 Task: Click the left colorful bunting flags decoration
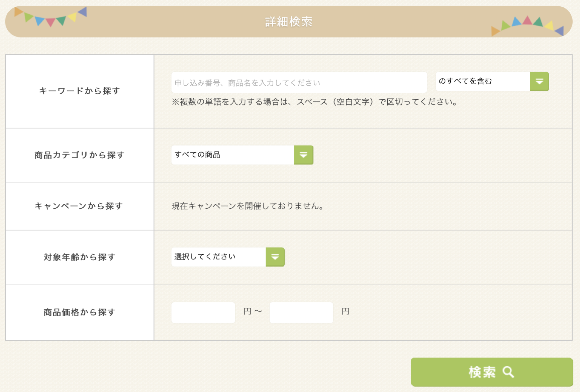tap(50, 17)
